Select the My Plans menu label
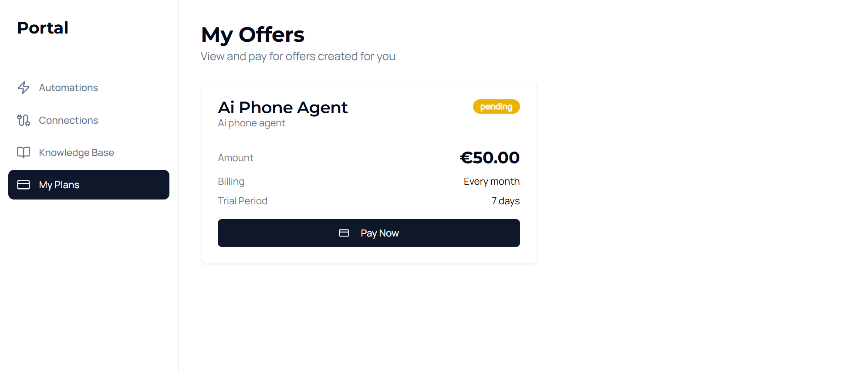This screenshot has width=868, height=372. point(59,185)
